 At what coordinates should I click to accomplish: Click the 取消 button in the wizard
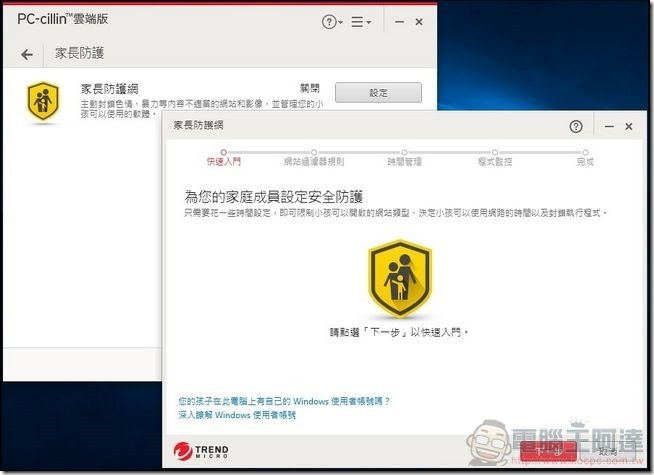[608, 452]
